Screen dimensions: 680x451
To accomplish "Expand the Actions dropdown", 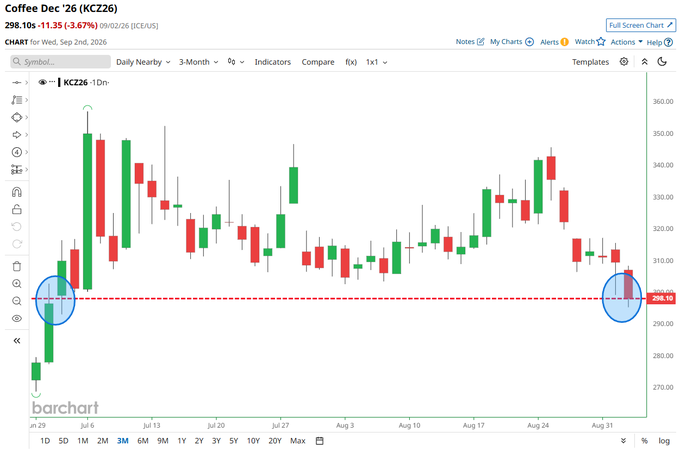I will (626, 42).
